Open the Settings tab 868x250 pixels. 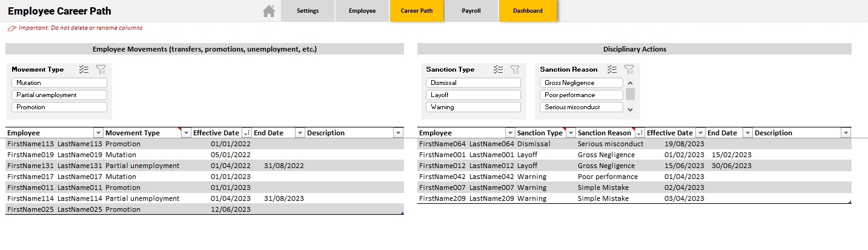point(308,11)
